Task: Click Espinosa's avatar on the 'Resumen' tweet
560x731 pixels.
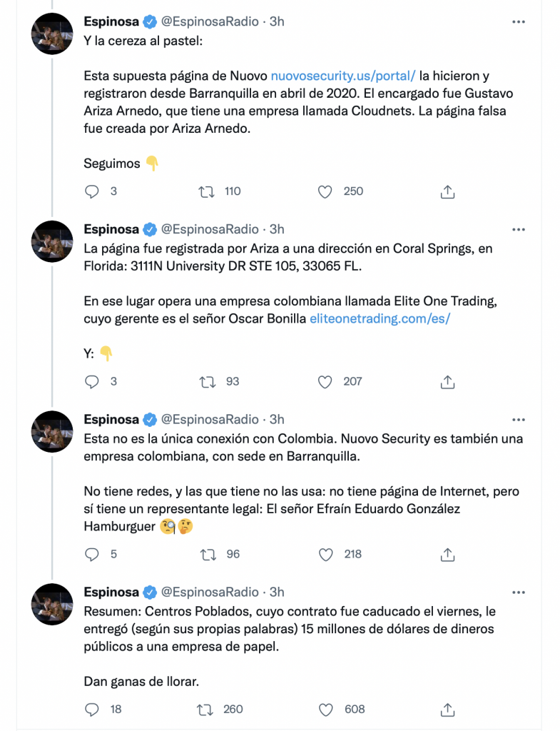Action: (52, 605)
